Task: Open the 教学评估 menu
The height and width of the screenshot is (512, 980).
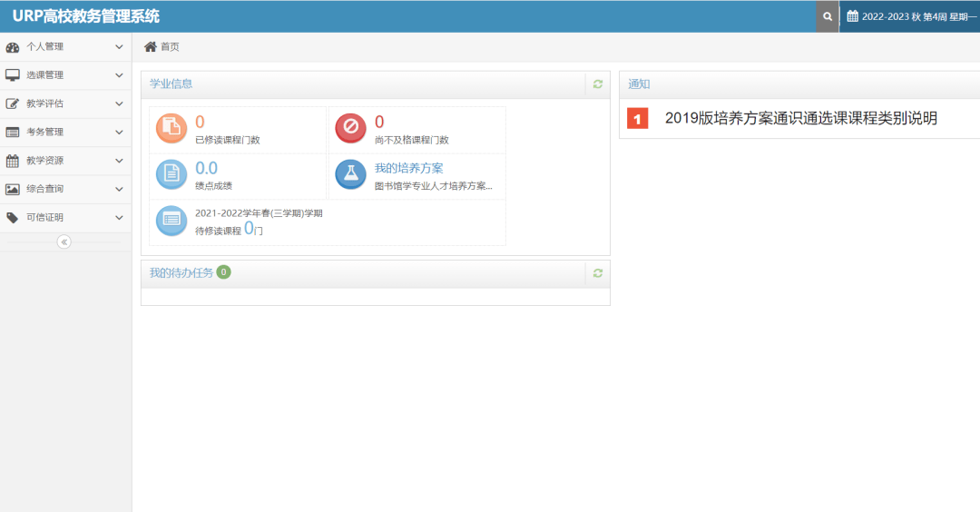Action: click(x=65, y=103)
